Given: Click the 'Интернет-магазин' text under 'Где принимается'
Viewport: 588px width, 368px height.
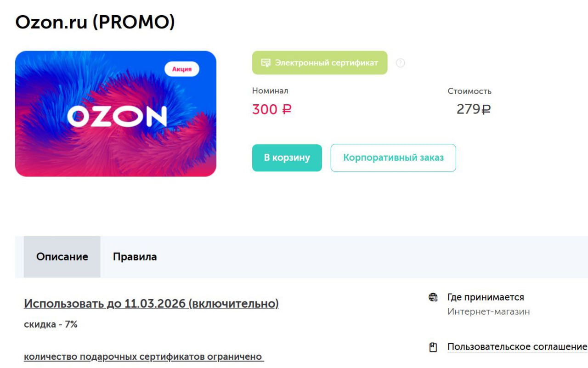Looking at the screenshot, I should point(489,311).
